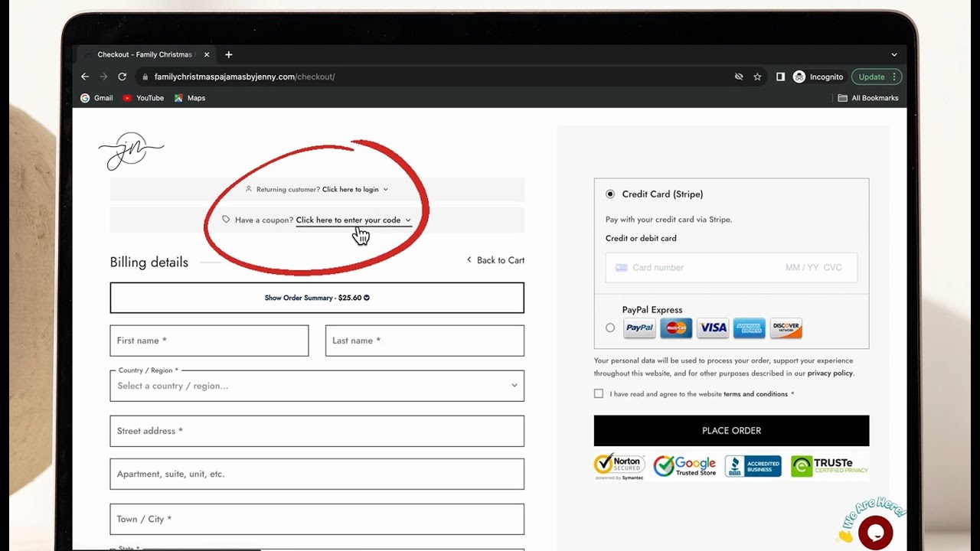Reload the checkout page
Viewport: 980px width, 551px height.
click(x=122, y=77)
